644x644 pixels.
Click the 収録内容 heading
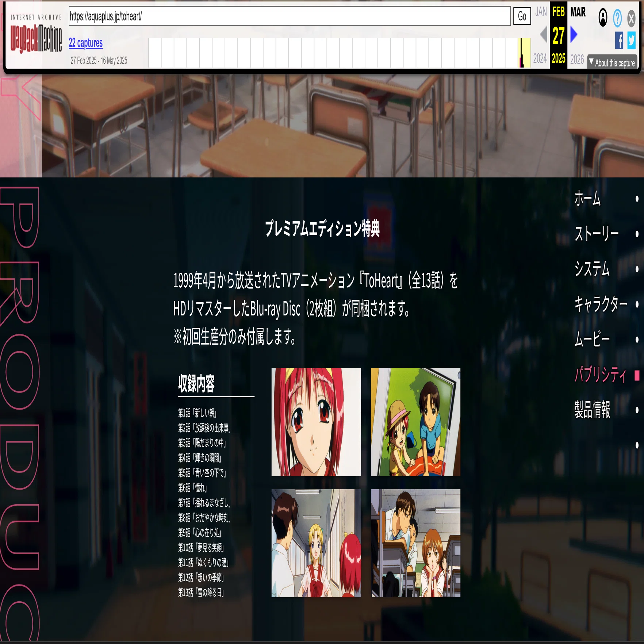pos(196,383)
